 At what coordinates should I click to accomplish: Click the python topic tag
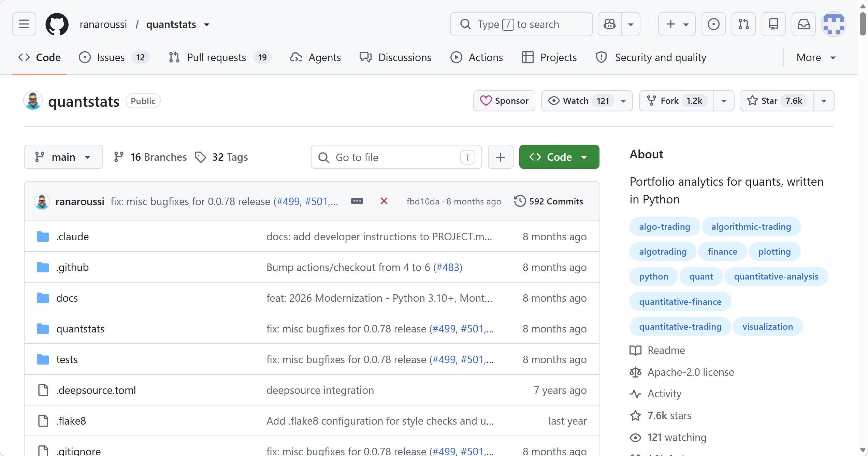click(x=653, y=276)
